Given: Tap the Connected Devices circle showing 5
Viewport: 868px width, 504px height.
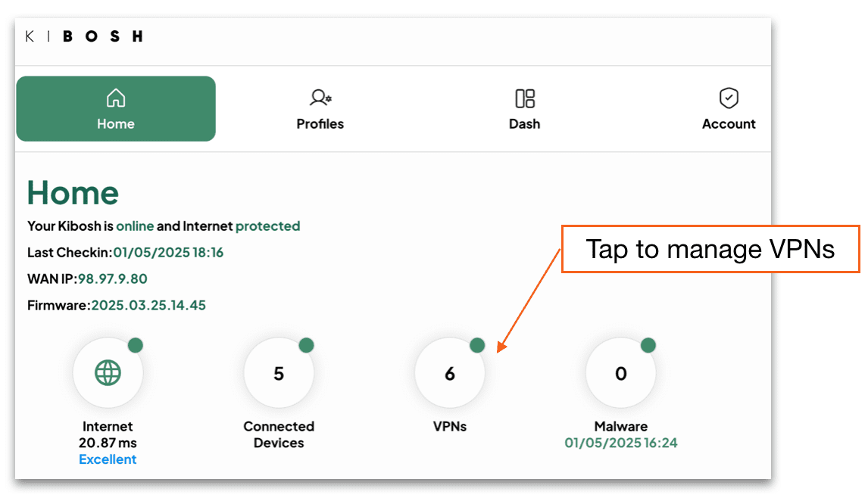Looking at the screenshot, I should click(279, 373).
